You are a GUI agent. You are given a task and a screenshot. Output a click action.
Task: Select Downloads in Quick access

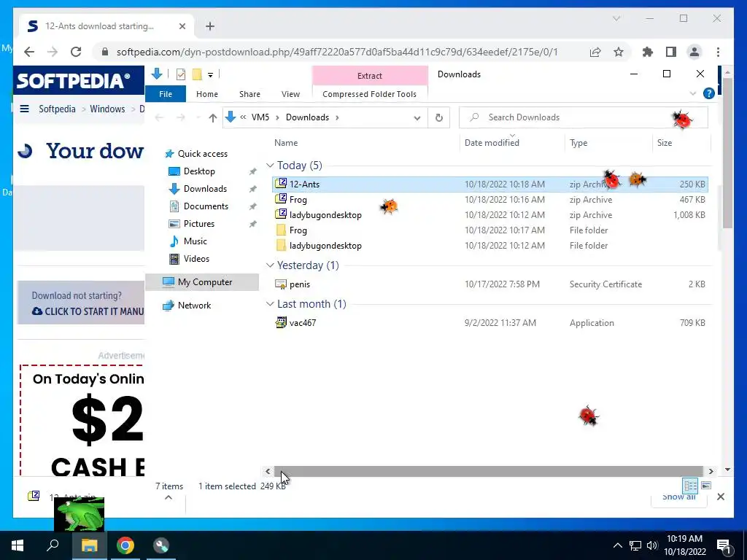coord(205,189)
